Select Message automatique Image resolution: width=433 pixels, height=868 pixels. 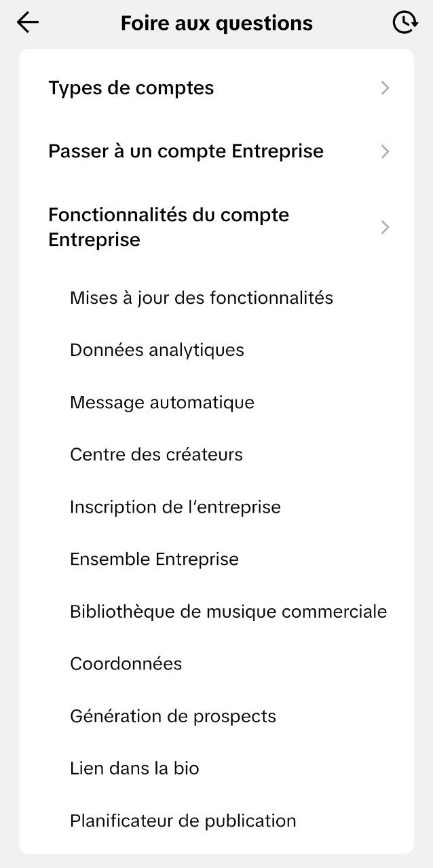162,401
